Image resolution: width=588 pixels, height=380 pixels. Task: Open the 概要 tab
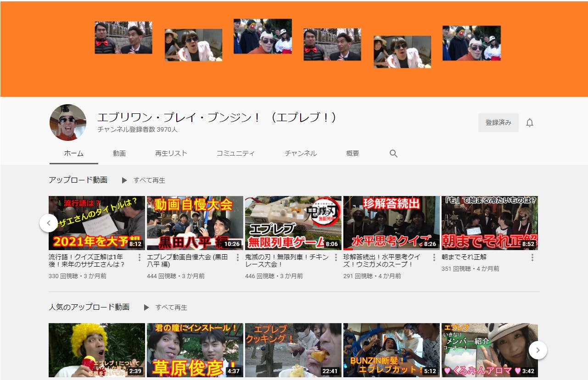(x=352, y=153)
